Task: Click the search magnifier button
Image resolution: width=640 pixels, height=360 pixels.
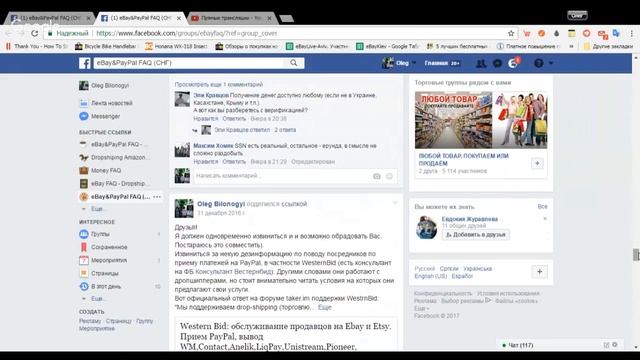Action: (x=294, y=63)
